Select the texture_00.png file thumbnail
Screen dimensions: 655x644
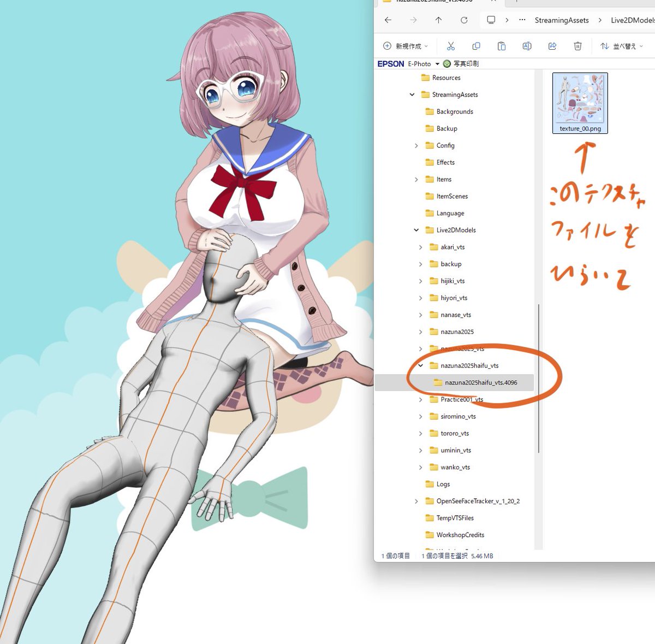coord(580,103)
